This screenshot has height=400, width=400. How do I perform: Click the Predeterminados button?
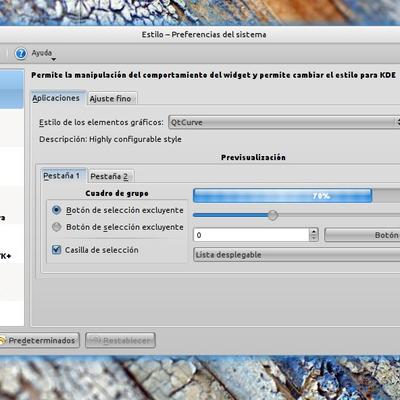[x=39, y=340]
